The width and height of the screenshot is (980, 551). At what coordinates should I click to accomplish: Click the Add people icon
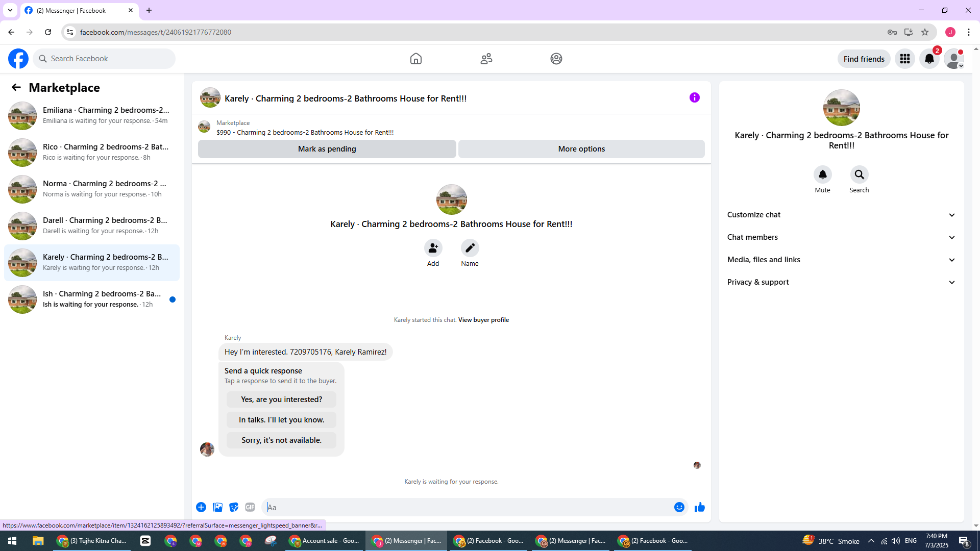(x=433, y=248)
